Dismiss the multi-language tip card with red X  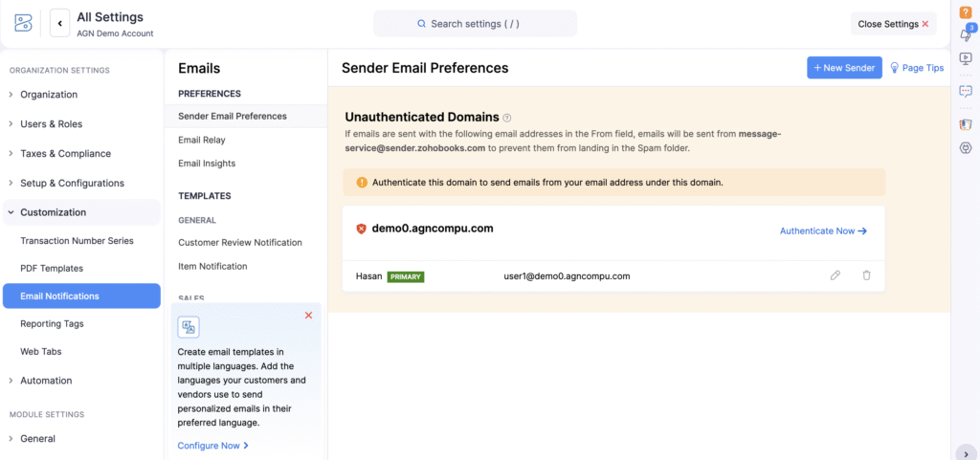coord(308,316)
